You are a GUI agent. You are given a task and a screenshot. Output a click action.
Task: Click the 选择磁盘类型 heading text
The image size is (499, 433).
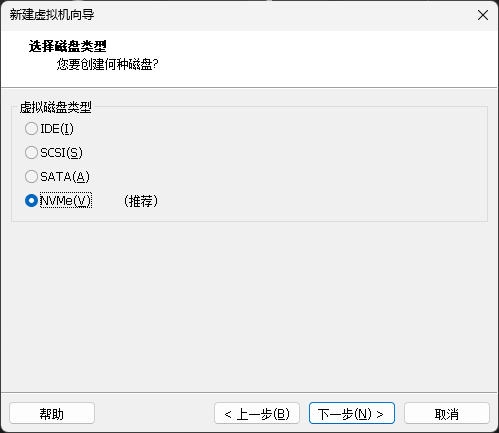coord(68,46)
